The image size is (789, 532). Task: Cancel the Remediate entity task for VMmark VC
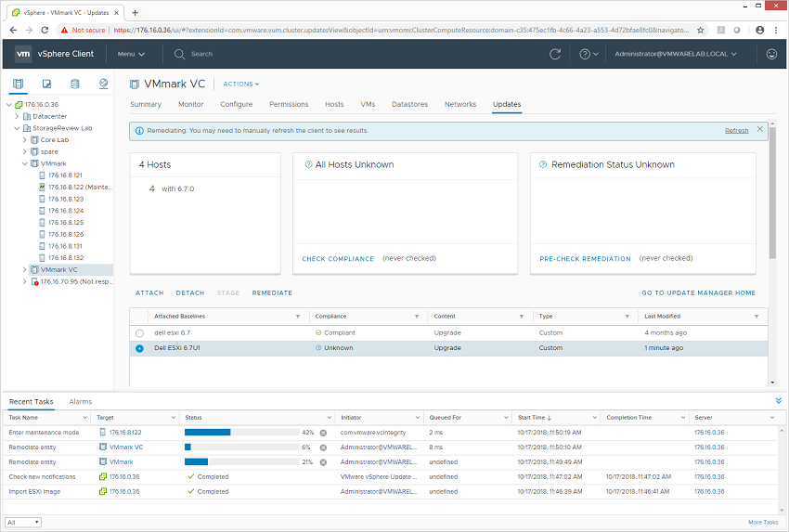pos(323,448)
